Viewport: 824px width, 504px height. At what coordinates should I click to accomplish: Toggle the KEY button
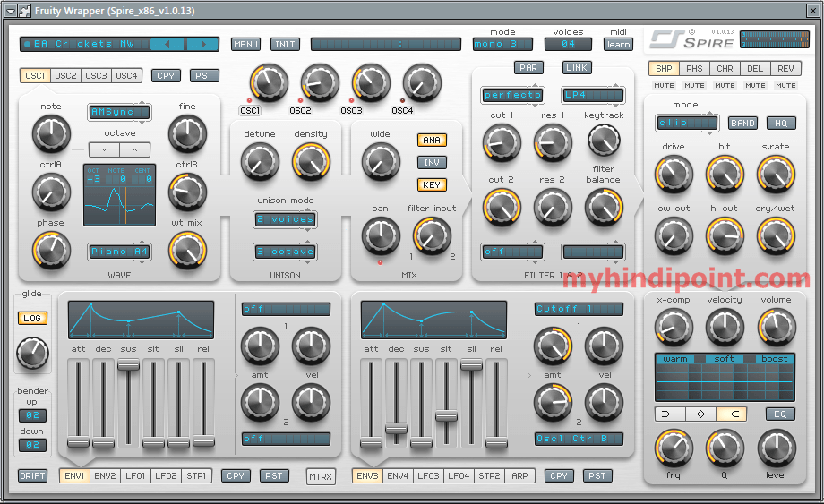432,184
